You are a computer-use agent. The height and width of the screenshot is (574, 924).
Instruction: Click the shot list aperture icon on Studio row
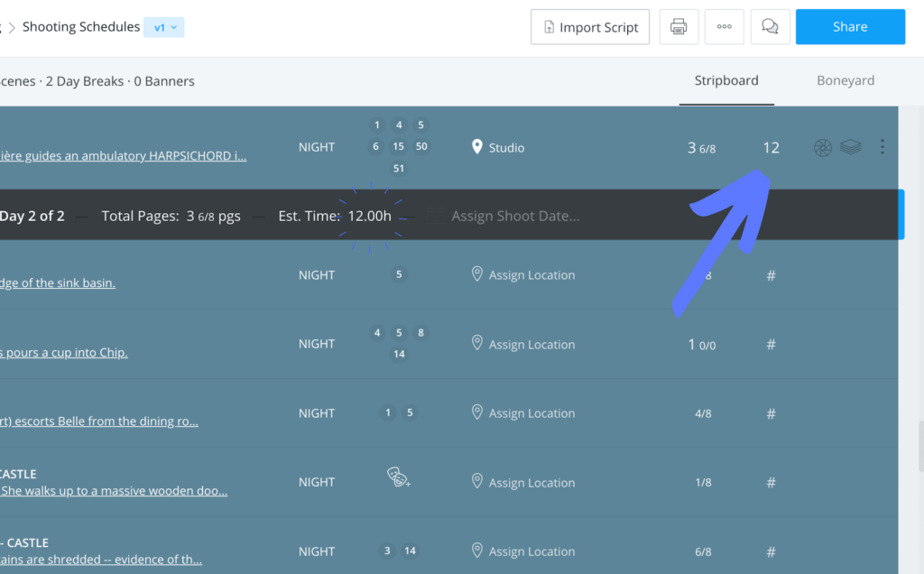(x=822, y=148)
